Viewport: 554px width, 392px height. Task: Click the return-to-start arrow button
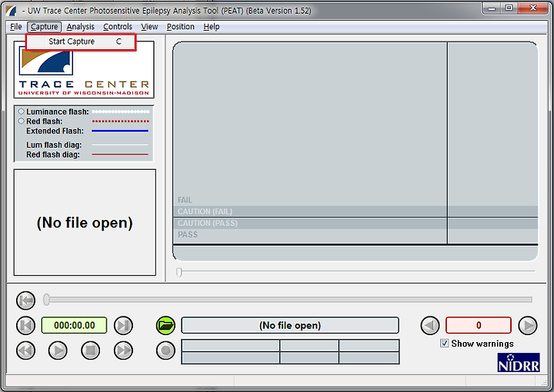pyautogui.click(x=26, y=301)
